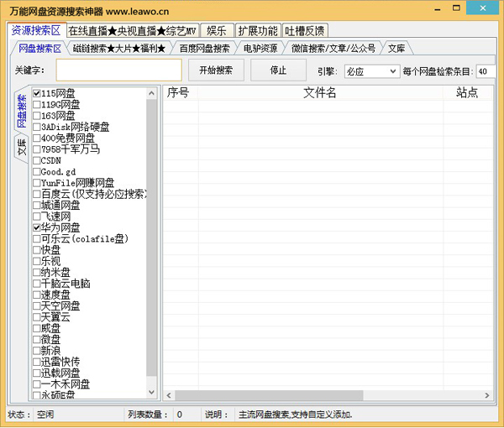
Task: Enable the 城通网盘 checkbox
Action: coord(36,205)
